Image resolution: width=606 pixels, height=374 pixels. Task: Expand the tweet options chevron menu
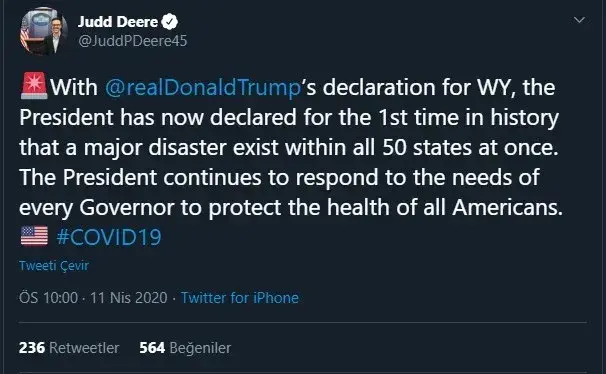pyautogui.click(x=579, y=20)
